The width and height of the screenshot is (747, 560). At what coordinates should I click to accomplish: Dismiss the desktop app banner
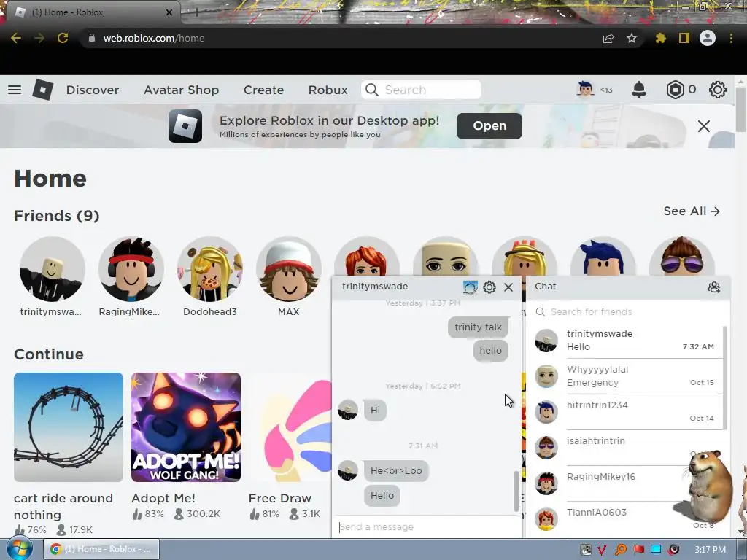(704, 126)
